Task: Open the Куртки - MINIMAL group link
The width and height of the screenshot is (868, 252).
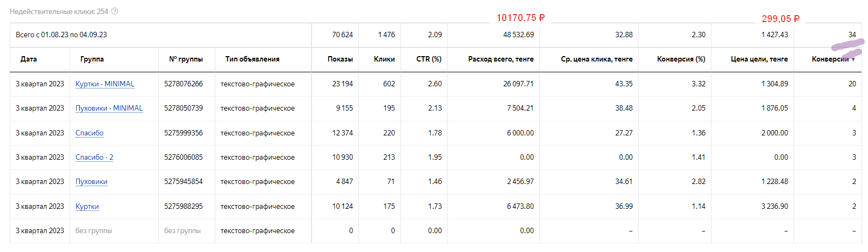Action: click(105, 84)
